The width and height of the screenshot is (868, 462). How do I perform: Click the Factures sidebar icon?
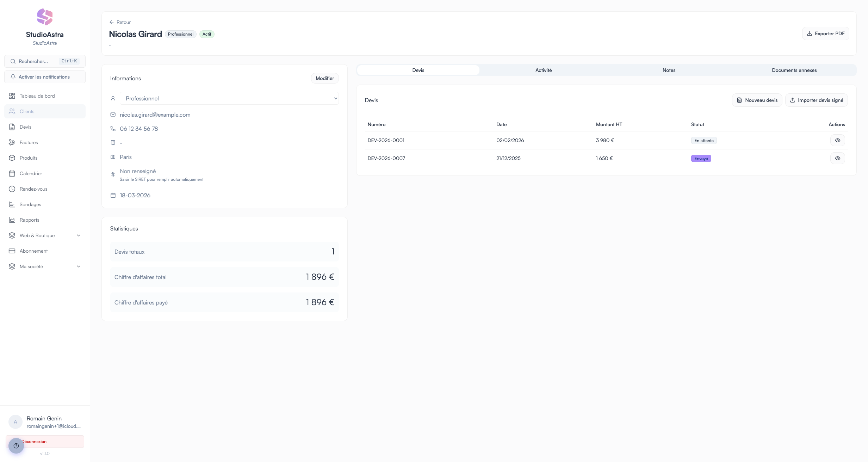pyautogui.click(x=12, y=142)
